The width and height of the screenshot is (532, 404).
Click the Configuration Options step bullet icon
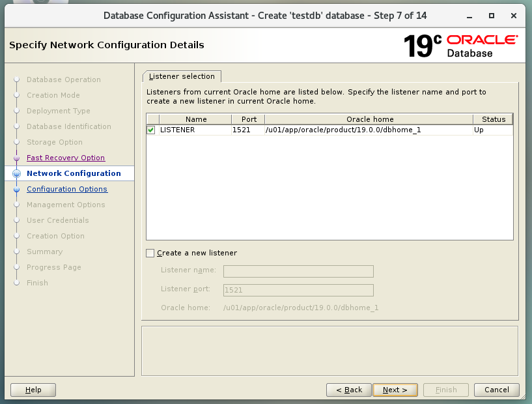[16, 190]
